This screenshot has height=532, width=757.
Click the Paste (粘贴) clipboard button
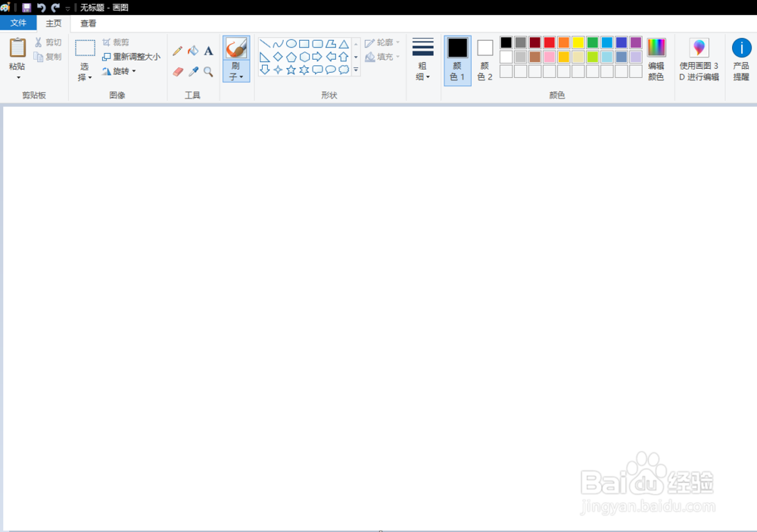(x=18, y=53)
